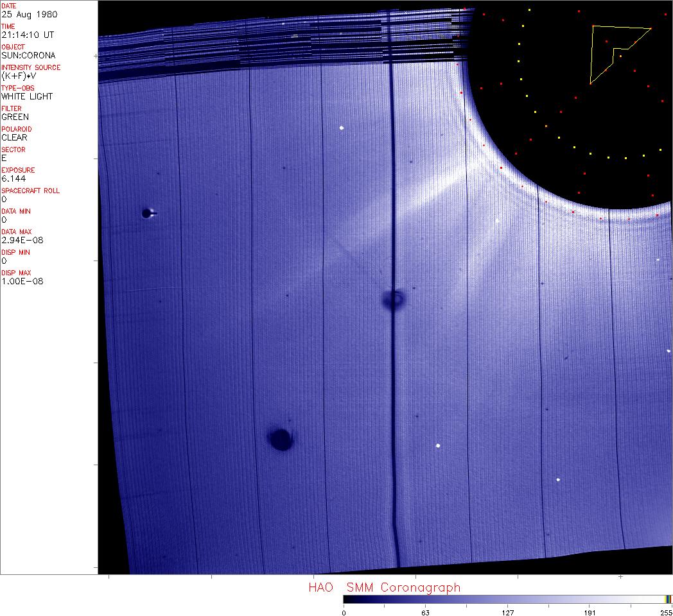This screenshot has height=616, width=673.
Task: Click the 127 tick label under color bar
Action: pyautogui.click(x=507, y=612)
